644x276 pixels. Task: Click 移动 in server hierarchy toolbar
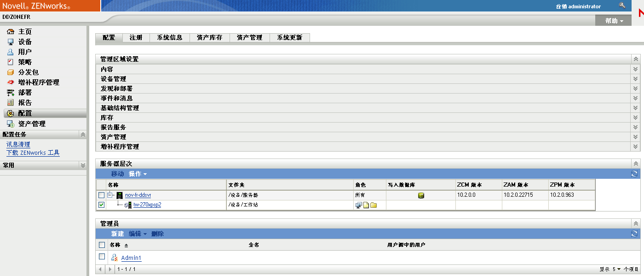tap(117, 174)
